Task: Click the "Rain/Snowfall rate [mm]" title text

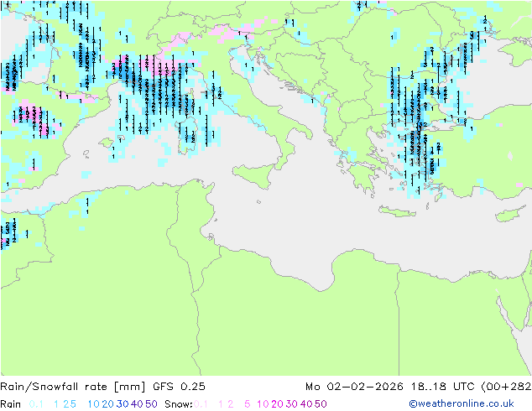Action: pyautogui.click(x=73, y=387)
